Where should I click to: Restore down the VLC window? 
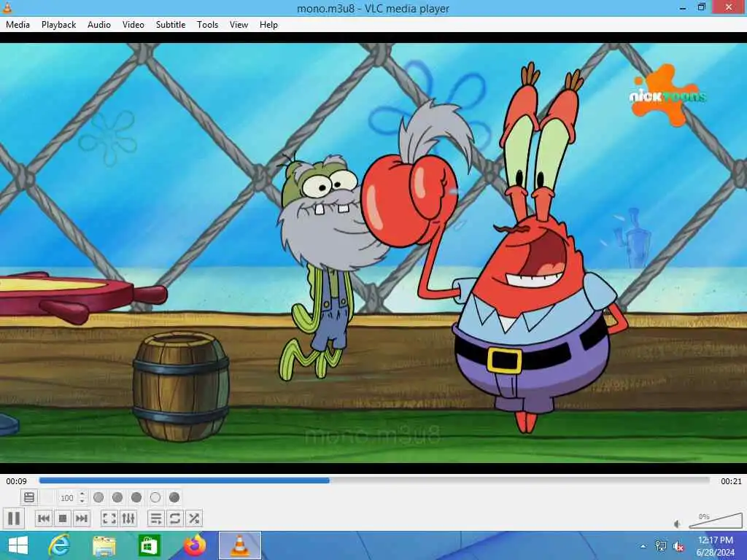(x=701, y=7)
